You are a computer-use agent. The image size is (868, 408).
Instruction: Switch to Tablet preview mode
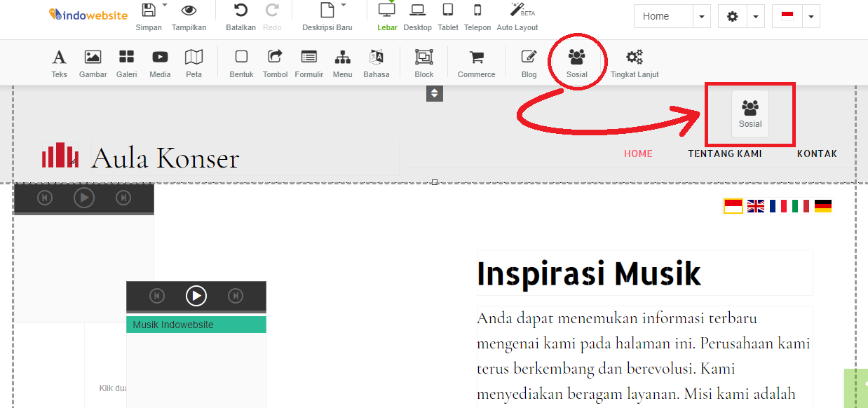pos(447,15)
